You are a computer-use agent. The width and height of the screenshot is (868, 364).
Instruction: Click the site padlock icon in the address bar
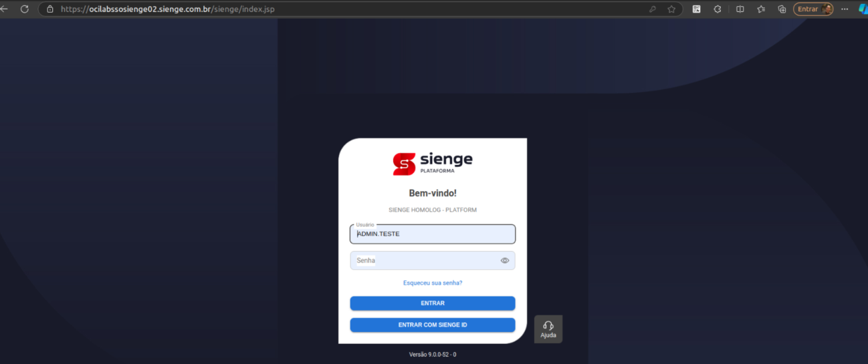click(50, 9)
